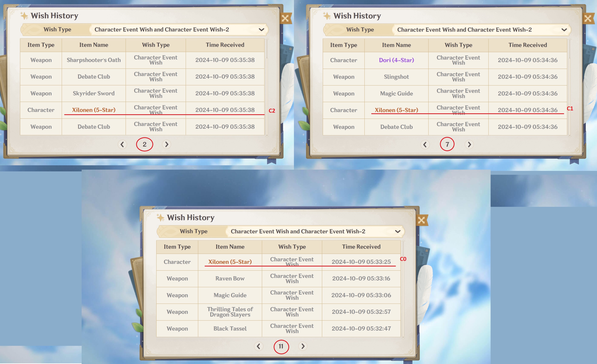Close the page 11 Wish History window
Viewport: 597px width, 364px height.
422,220
